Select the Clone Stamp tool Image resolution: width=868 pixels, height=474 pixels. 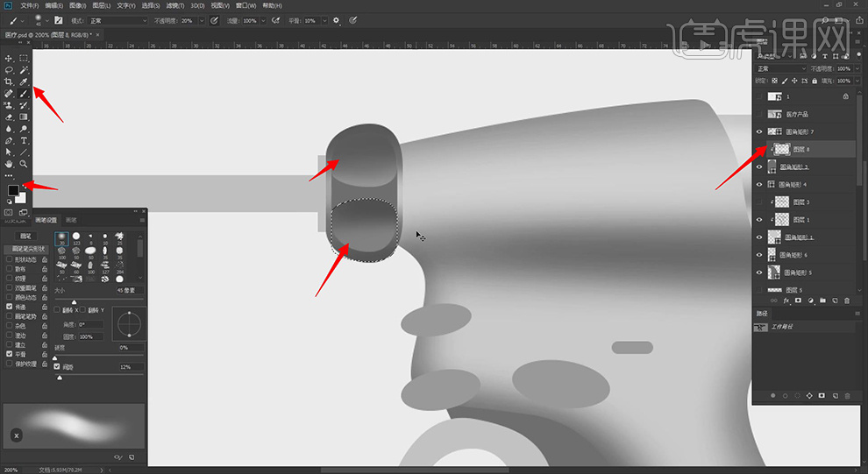[9, 105]
